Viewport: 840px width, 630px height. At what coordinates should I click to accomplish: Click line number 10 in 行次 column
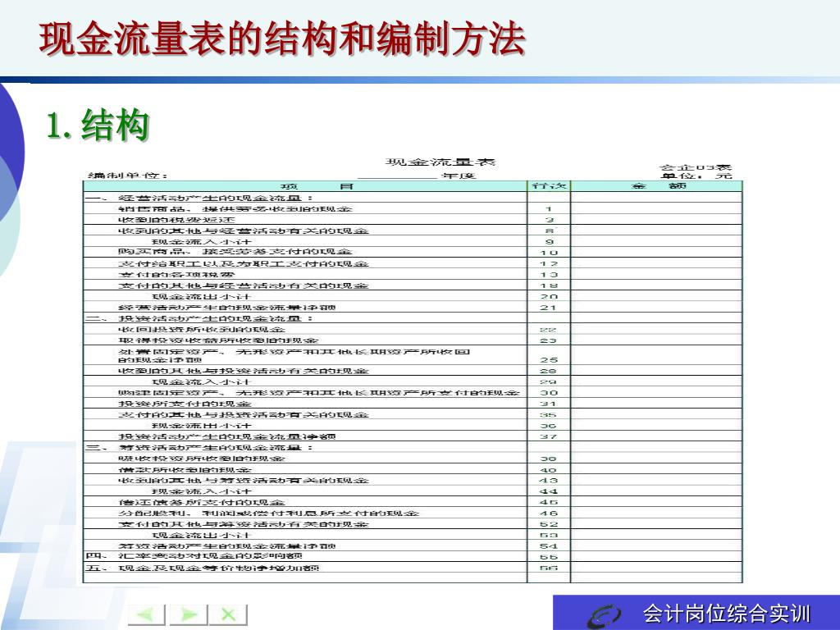coord(549,253)
